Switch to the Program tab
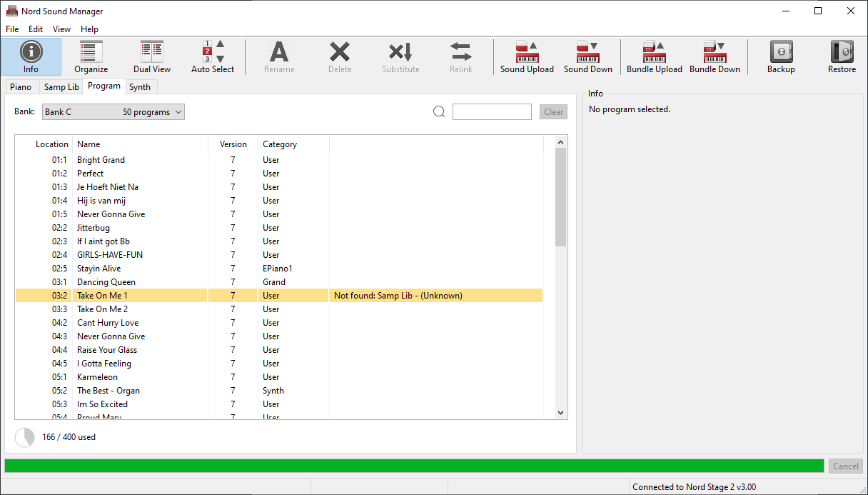 coord(104,86)
